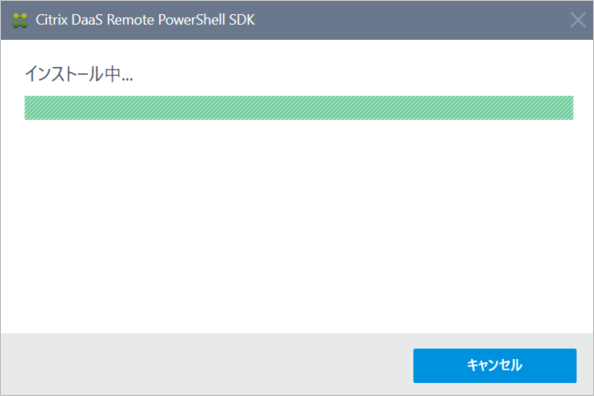Click the インストール中... status heading
Viewport: 594px width, 396px height.
tap(79, 74)
